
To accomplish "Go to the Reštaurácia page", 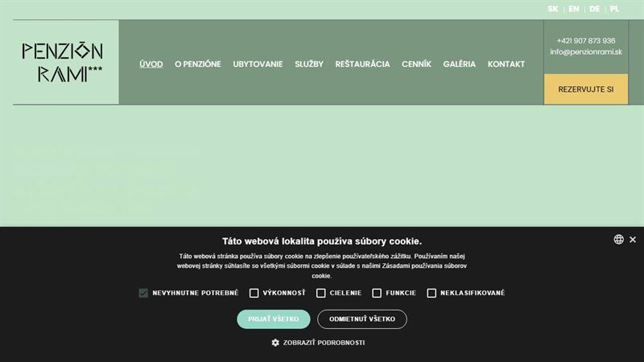I will (x=362, y=64).
